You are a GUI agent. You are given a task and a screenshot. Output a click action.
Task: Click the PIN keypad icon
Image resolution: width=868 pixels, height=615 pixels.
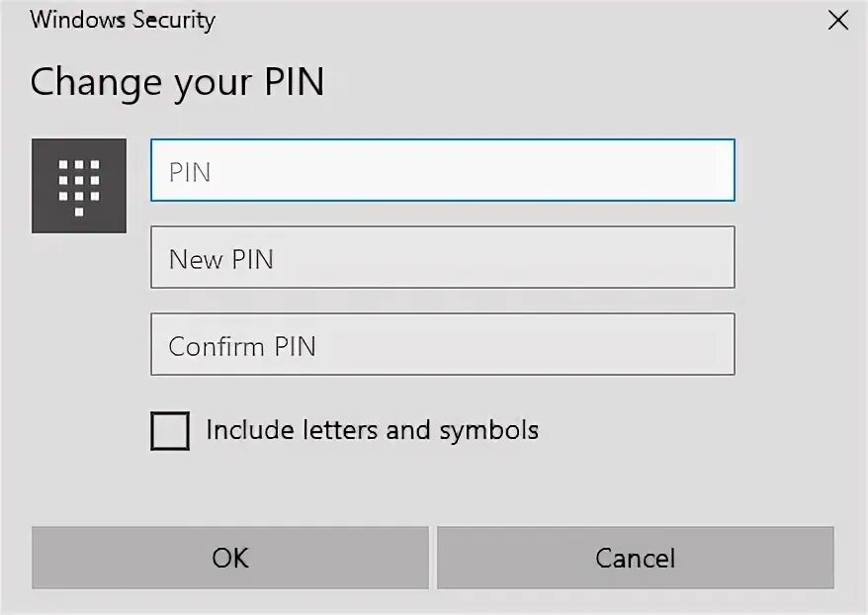pos(79,186)
